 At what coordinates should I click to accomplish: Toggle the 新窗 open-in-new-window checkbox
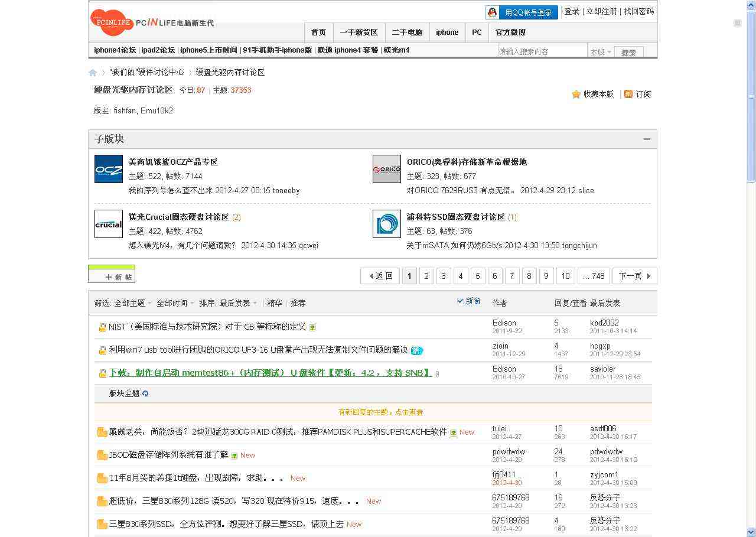(460, 301)
